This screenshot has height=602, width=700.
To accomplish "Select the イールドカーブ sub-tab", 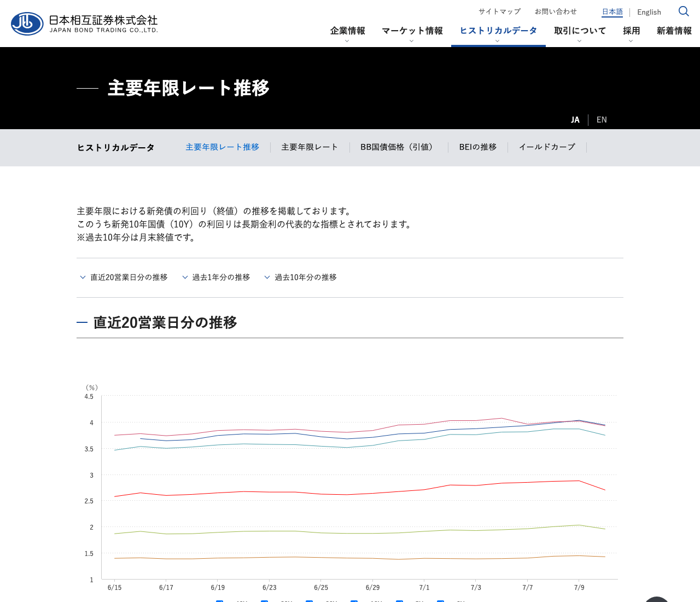I will [547, 147].
